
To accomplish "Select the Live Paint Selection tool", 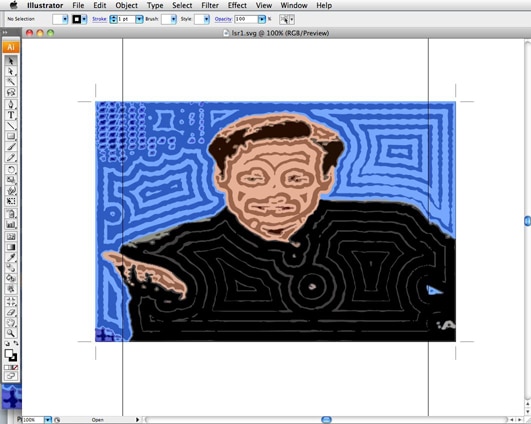I will click(x=11, y=289).
